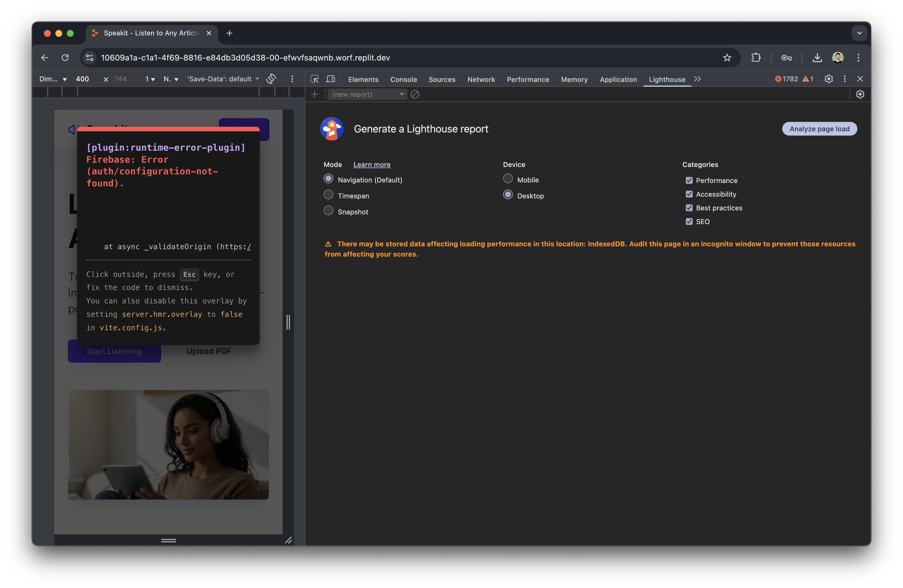This screenshot has width=903, height=588.
Task: Select the Timespan mode option
Action: (x=328, y=195)
